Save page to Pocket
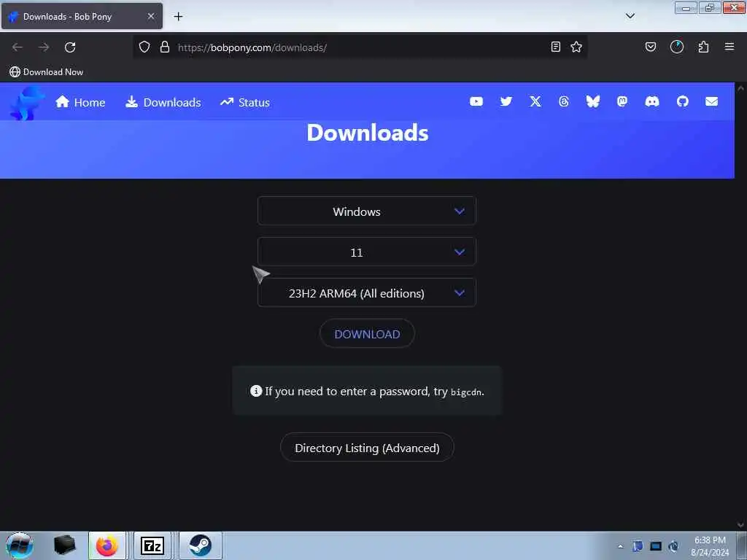The width and height of the screenshot is (747, 560). point(650,47)
